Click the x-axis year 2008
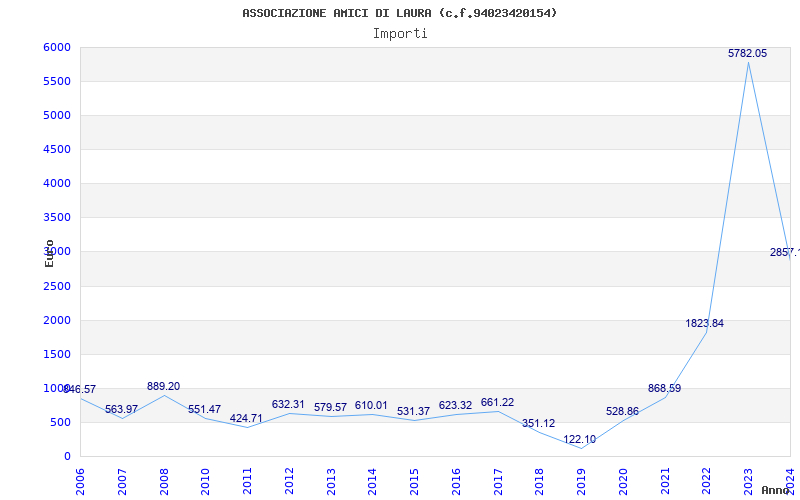This screenshot has width=800, height=500. [x=164, y=482]
